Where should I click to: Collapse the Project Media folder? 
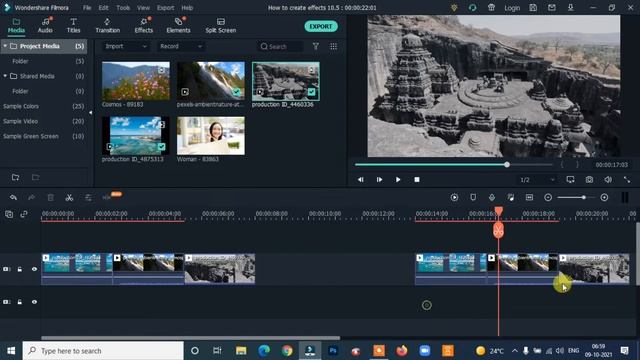(5, 46)
